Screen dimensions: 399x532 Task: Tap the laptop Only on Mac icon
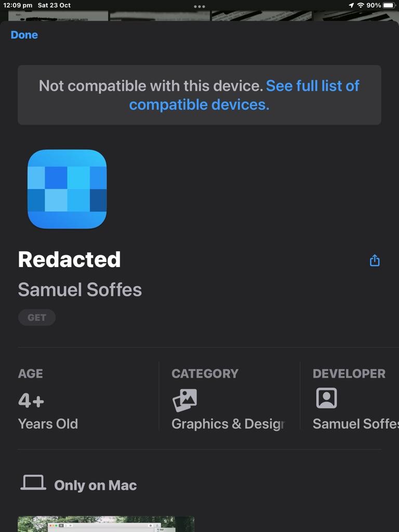pos(33,483)
